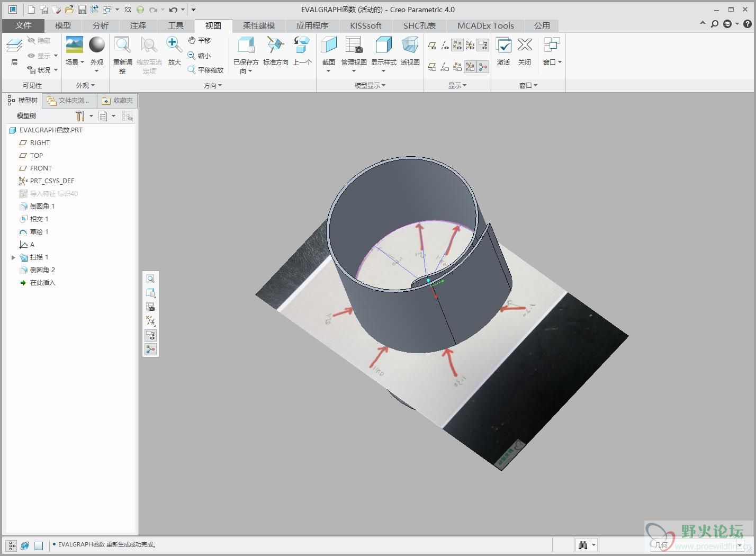Open 管理视图 (View Manager) icon

click(x=354, y=45)
